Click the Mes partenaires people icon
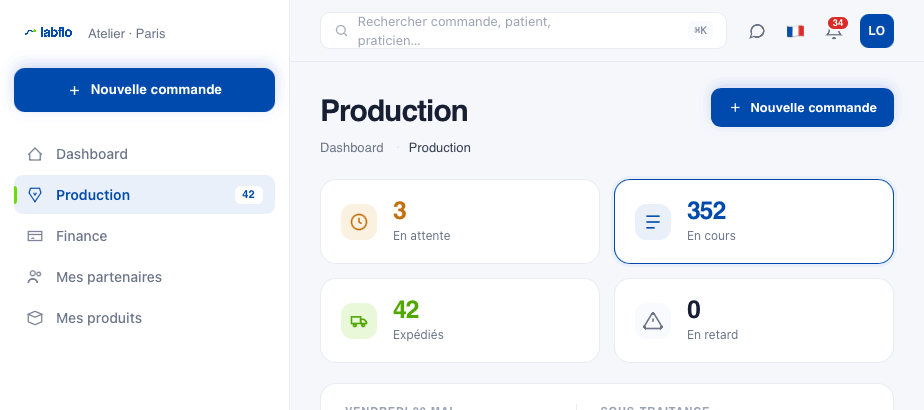The height and width of the screenshot is (410, 924). click(35, 277)
